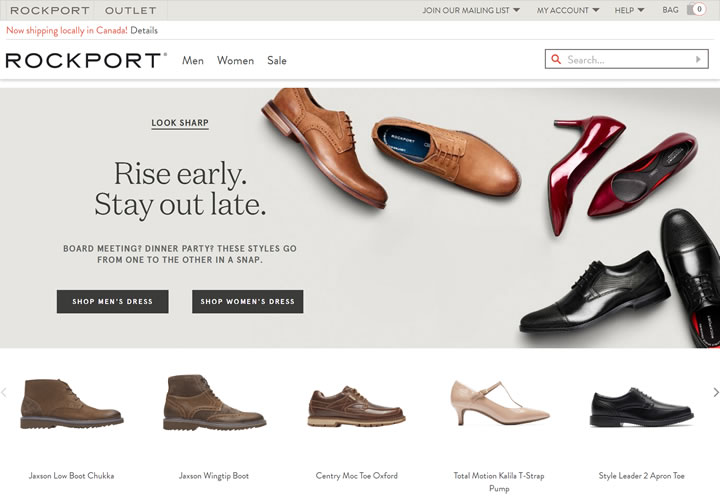Click the red search magnifier icon
Image resolution: width=720 pixels, height=501 pixels.
click(x=556, y=59)
